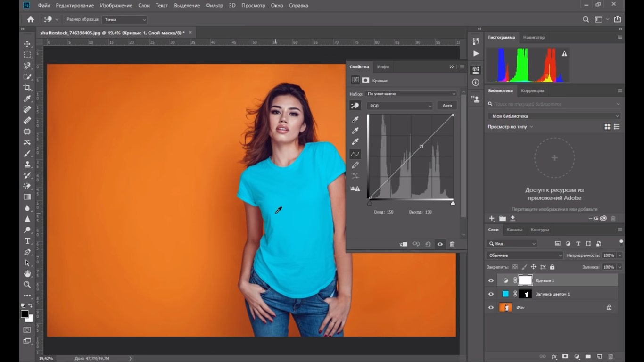Viewport: 644px width, 362px height.
Task: Click the layer styles fx icon
Action: click(x=554, y=357)
